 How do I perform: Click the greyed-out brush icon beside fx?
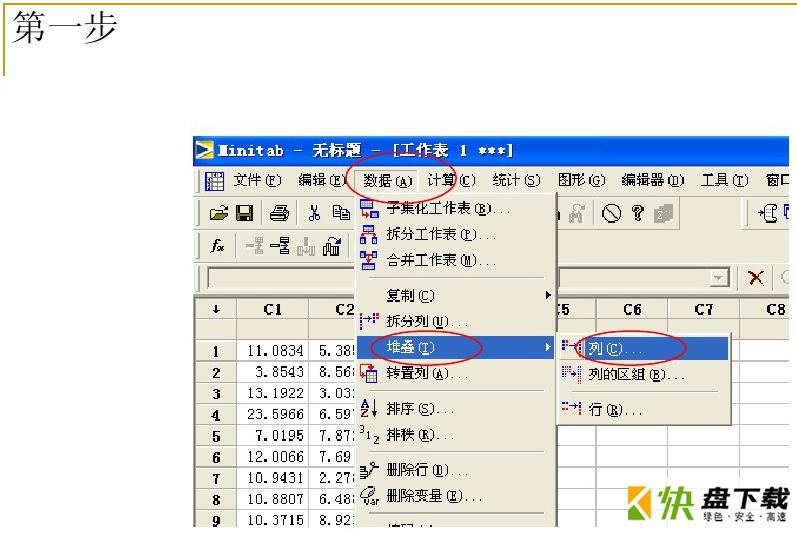pos(254,246)
